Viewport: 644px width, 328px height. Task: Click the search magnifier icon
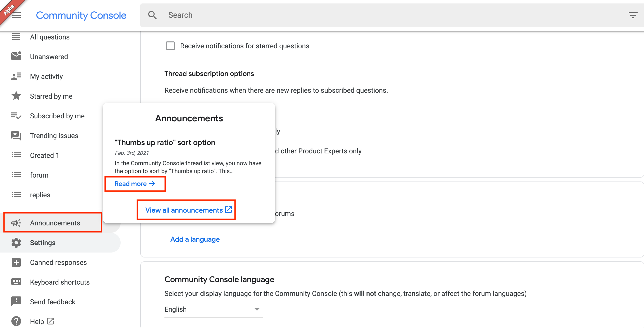click(152, 15)
